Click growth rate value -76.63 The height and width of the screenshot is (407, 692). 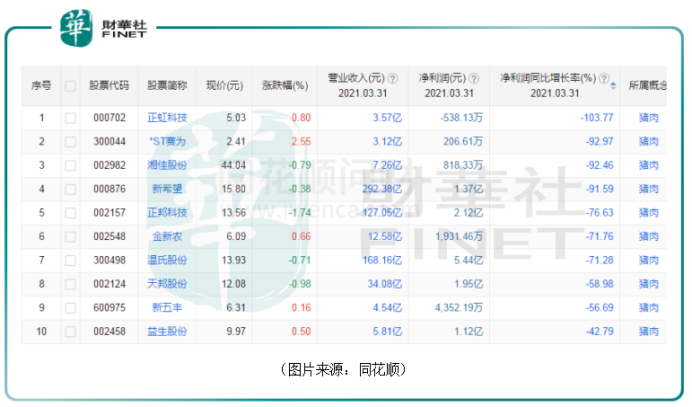[599, 213]
